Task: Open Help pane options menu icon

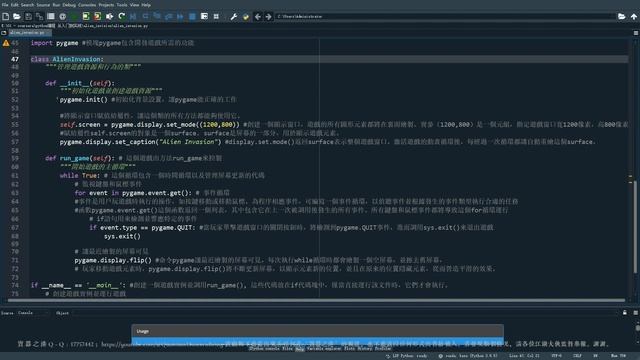Action: [636, 313]
